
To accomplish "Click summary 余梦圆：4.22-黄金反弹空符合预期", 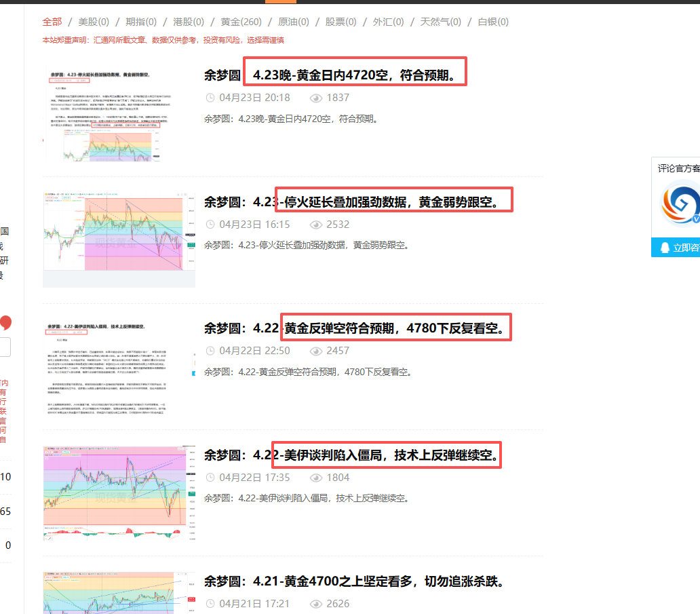I will coord(309,372).
